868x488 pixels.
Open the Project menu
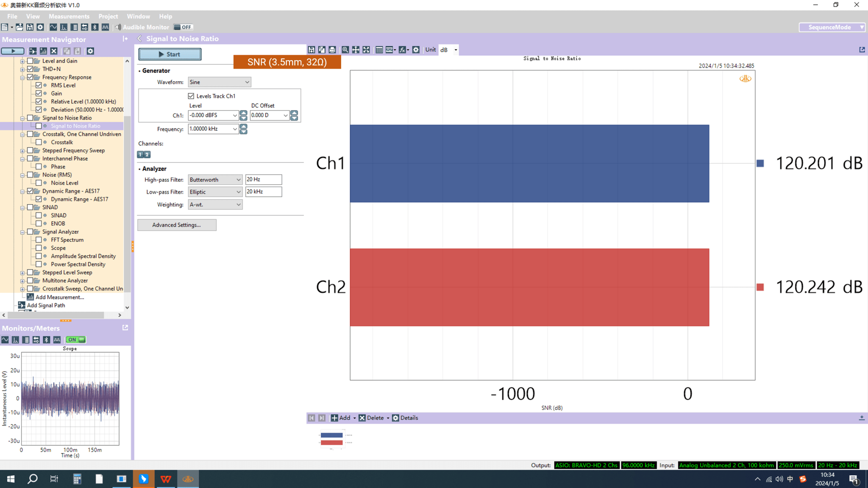[x=108, y=17]
